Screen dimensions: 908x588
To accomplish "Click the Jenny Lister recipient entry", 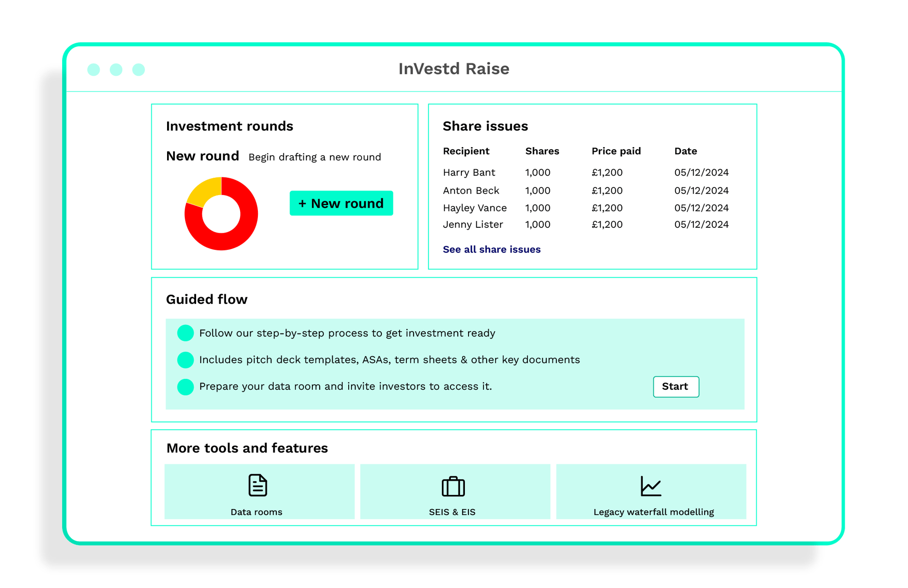I will 473,224.
